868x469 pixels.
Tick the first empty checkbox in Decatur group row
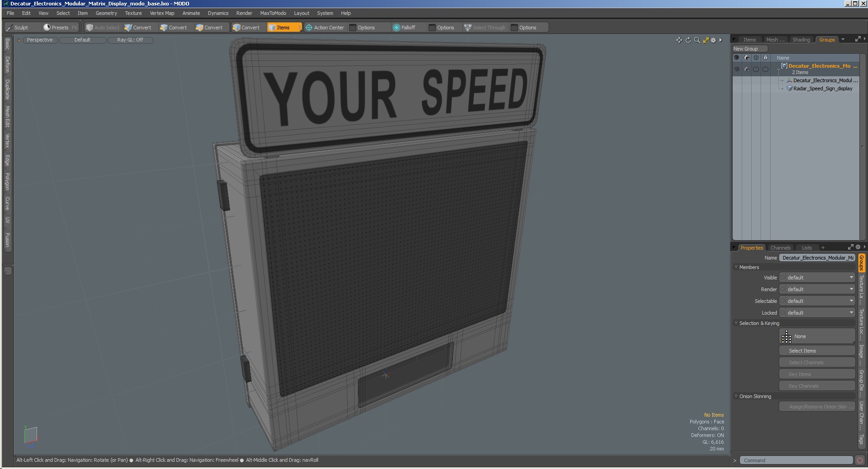[756, 69]
